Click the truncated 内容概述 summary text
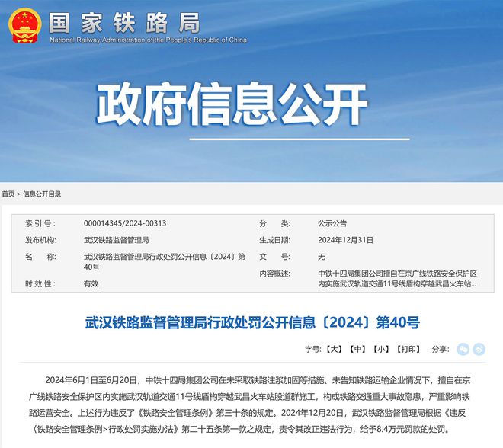The width and height of the screenshot is (503, 448). coord(397,278)
